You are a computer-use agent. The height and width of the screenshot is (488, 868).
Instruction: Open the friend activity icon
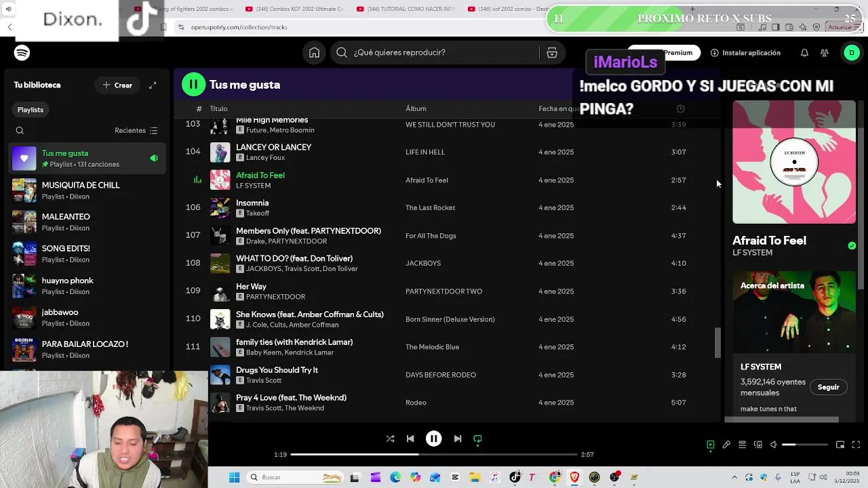click(x=825, y=53)
